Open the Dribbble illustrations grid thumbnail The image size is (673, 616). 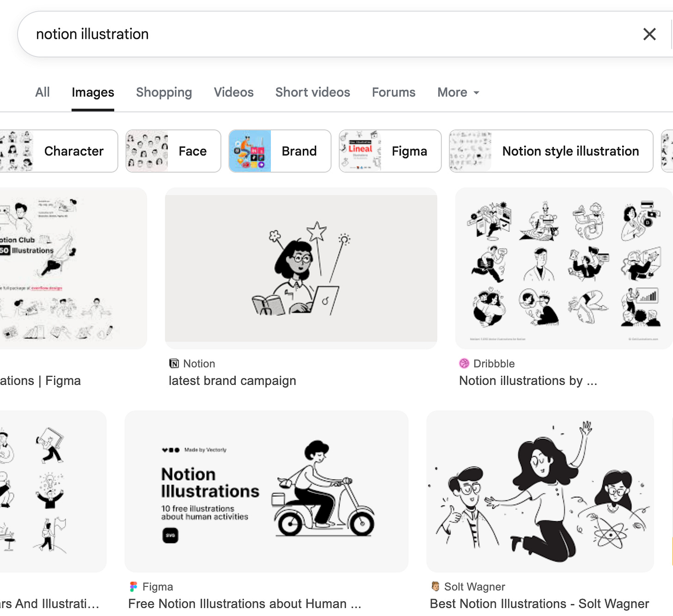(564, 268)
